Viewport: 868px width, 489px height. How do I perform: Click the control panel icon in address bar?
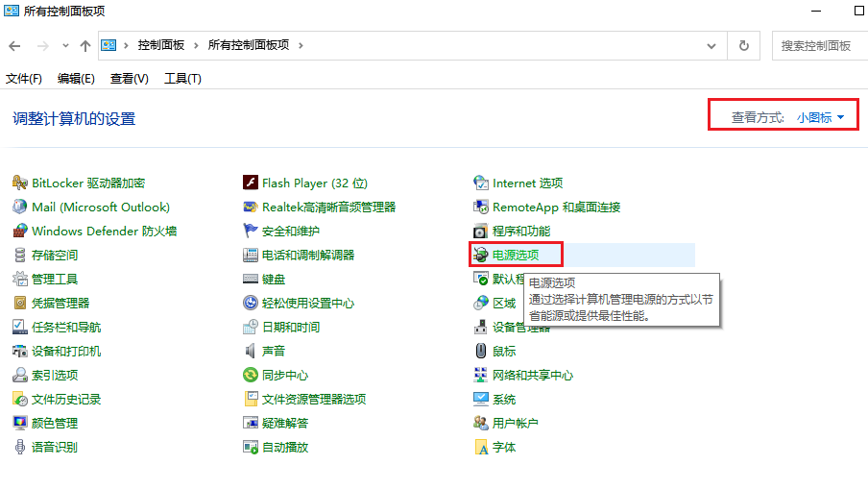pos(108,45)
